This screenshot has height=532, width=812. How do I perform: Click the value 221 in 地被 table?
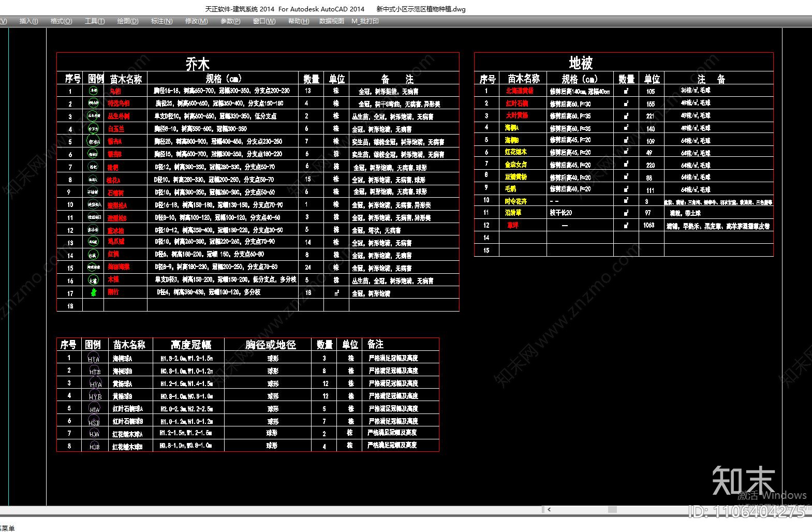[650, 116]
